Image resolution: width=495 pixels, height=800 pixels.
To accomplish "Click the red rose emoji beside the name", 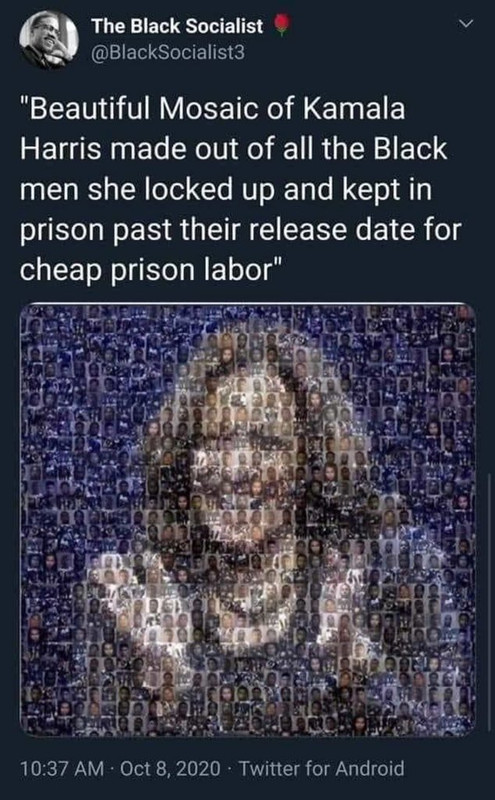I will pos(282,26).
